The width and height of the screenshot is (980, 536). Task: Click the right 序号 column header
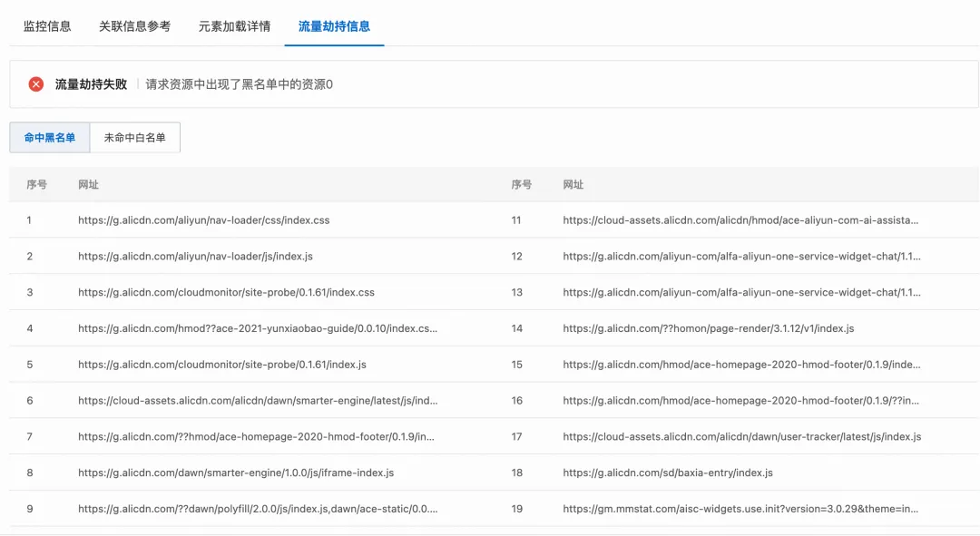point(521,184)
